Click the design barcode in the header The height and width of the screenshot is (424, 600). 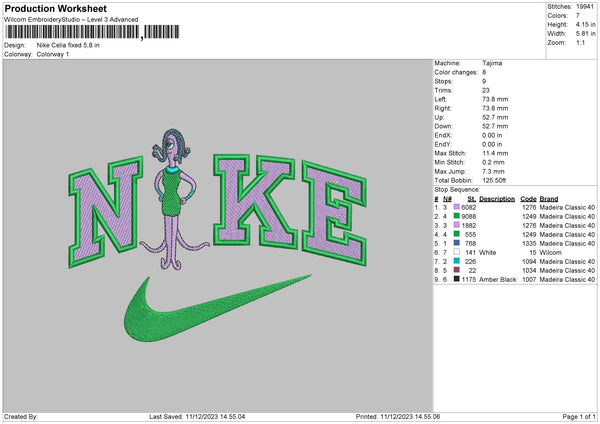point(92,32)
